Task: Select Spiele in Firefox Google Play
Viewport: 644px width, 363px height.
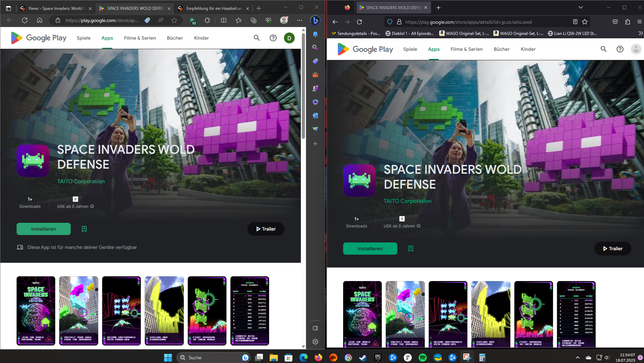Action: coord(410,49)
